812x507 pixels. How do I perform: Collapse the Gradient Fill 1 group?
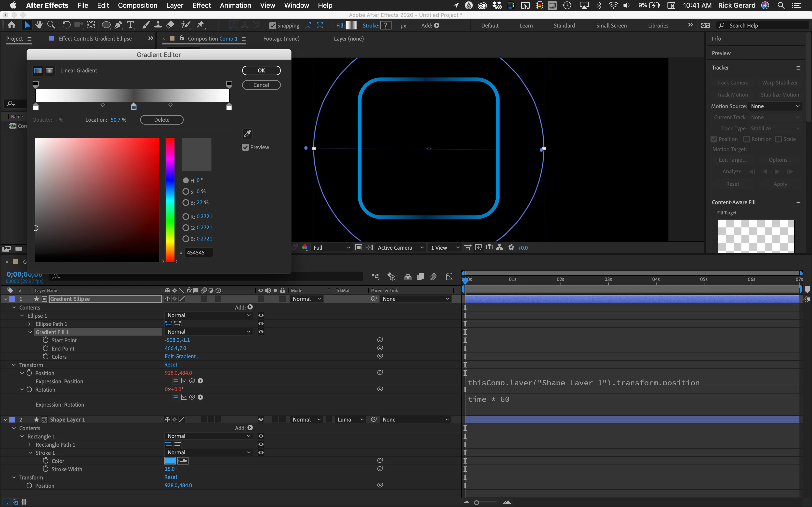pos(30,332)
